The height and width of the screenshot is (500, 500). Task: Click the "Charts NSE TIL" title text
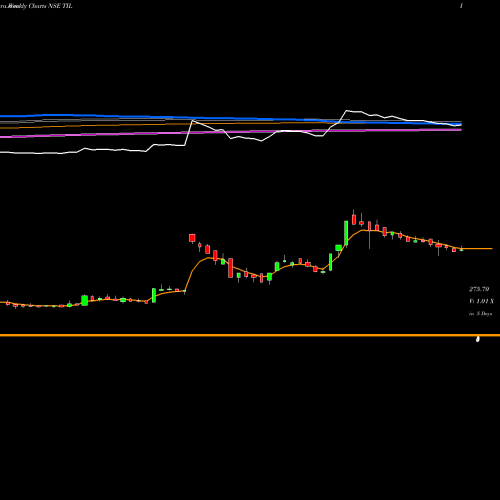click(x=50, y=6)
